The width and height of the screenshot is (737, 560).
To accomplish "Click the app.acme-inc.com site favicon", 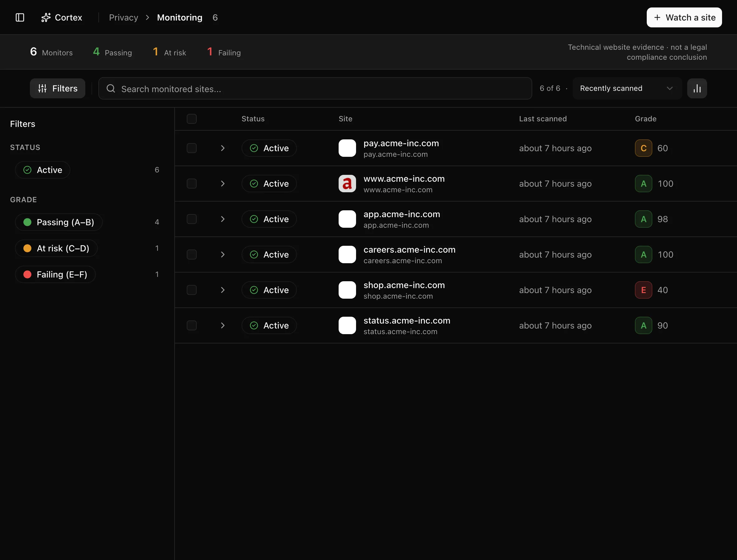I will click(x=347, y=219).
